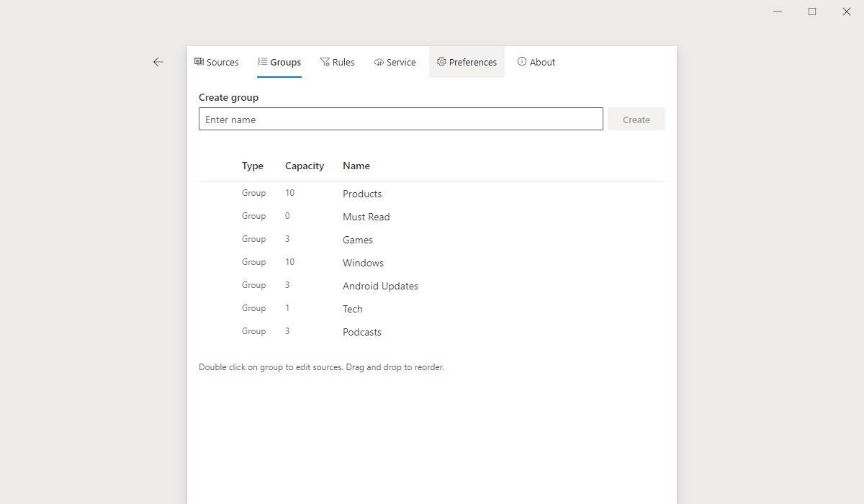Open settings via the Preferences gear icon
Screen dimensions: 864x504
(x=441, y=62)
